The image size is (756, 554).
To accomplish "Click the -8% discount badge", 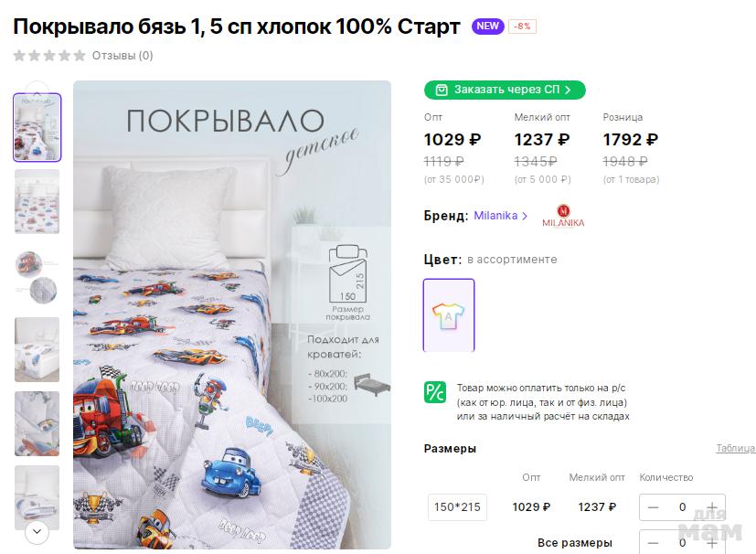I will pos(523,27).
